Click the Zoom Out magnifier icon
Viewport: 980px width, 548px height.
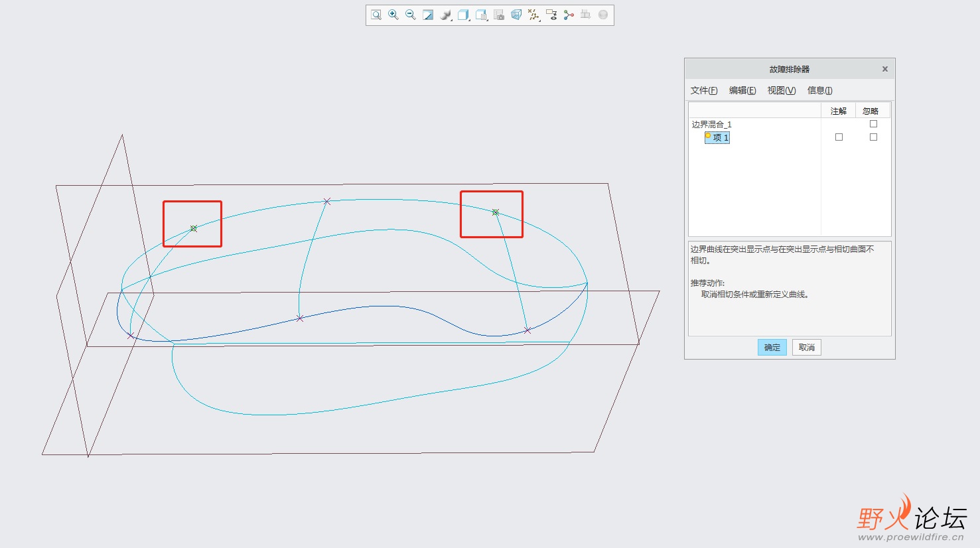411,15
